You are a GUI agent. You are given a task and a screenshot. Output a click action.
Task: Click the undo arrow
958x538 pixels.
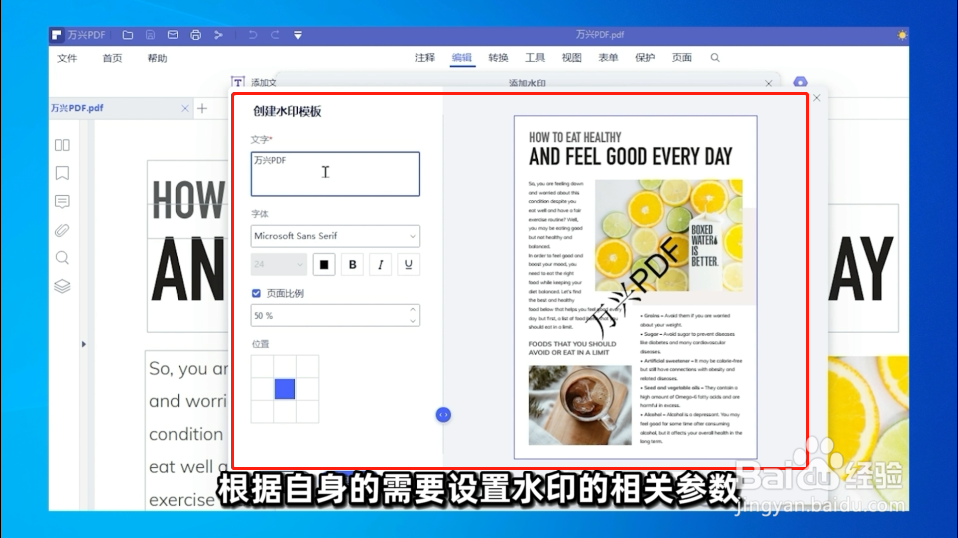pyautogui.click(x=252, y=35)
